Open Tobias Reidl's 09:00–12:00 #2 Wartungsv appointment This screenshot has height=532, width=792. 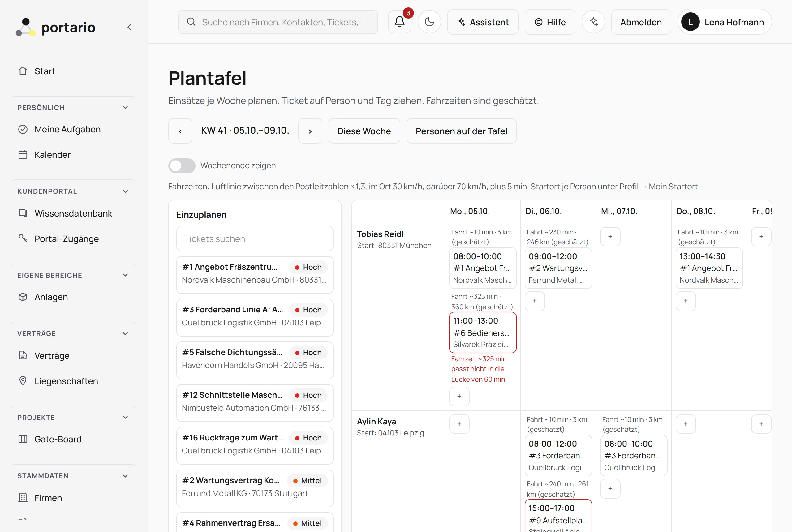(x=558, y=268)
